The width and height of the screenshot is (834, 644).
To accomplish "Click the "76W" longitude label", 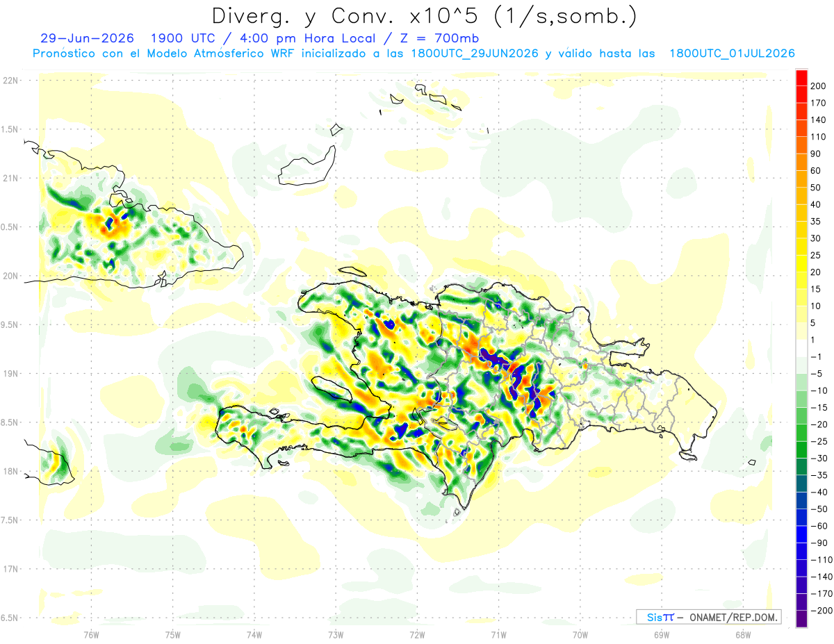I will [91, 634].
